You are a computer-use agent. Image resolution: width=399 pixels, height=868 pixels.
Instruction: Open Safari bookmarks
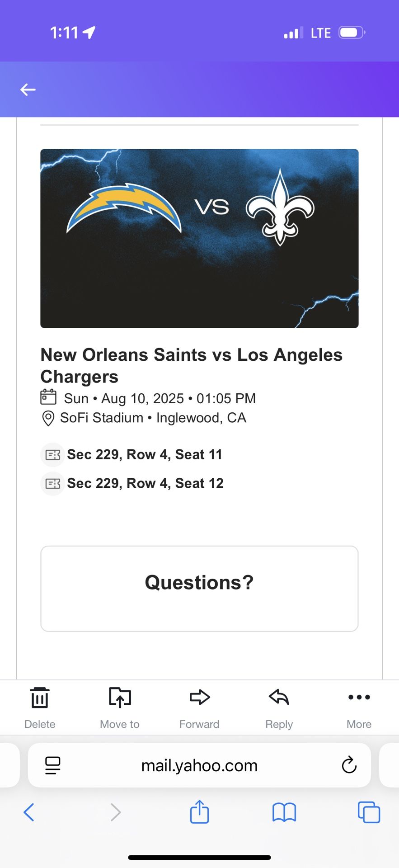(x=284, y=812)
